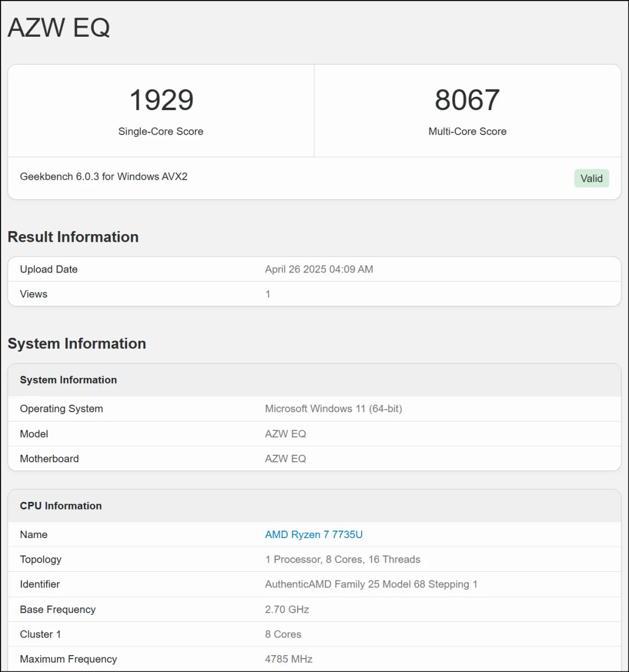Select the Identifier row label
The width and height of the screenshot is (629, 672).
(40, 584)
